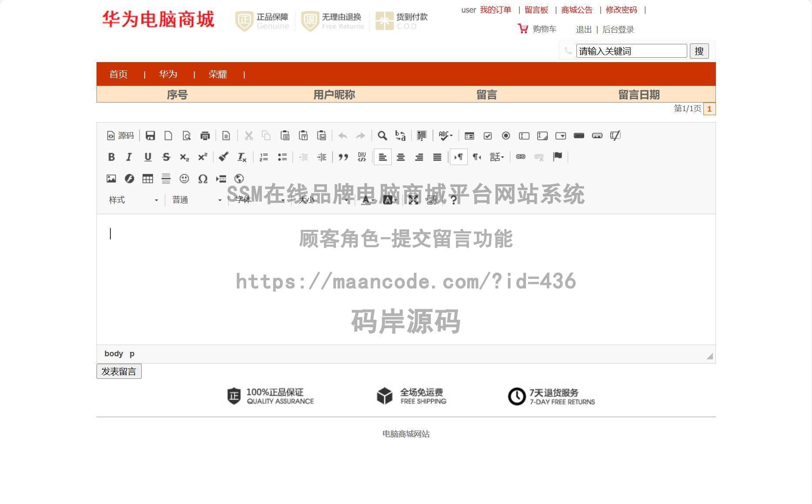Image resolution: width=812 pixels, height=504 pixels.
Task: Toggle underline formatting
Action: point(148,157)
